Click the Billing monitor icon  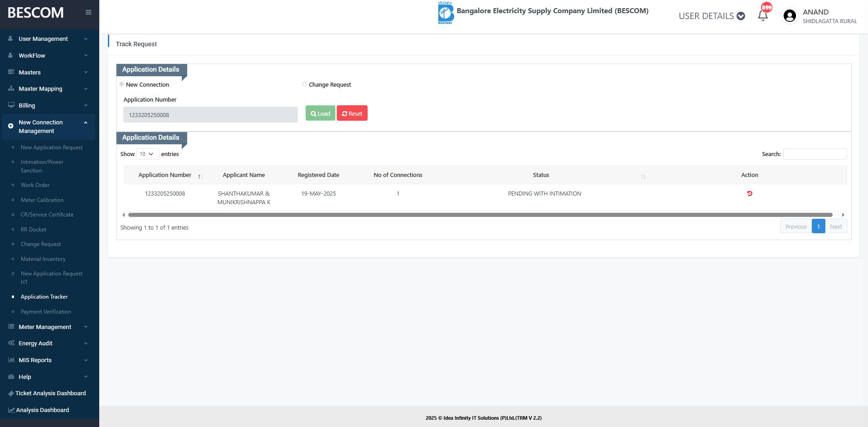[x=11, y=105]
